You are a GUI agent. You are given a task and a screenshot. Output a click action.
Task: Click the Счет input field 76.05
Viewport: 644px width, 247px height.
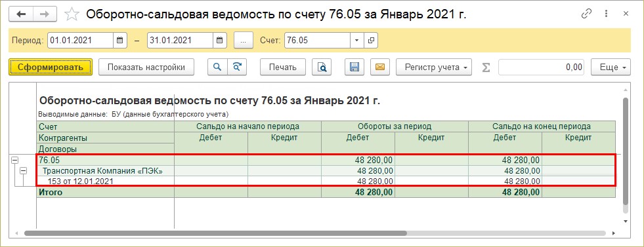[x=317, y=41]
